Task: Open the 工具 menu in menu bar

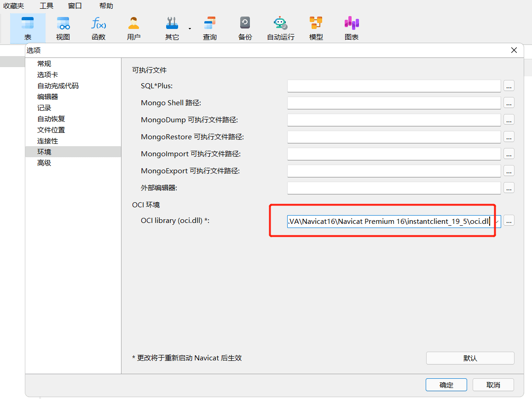Action: click(x=46, y=6)
